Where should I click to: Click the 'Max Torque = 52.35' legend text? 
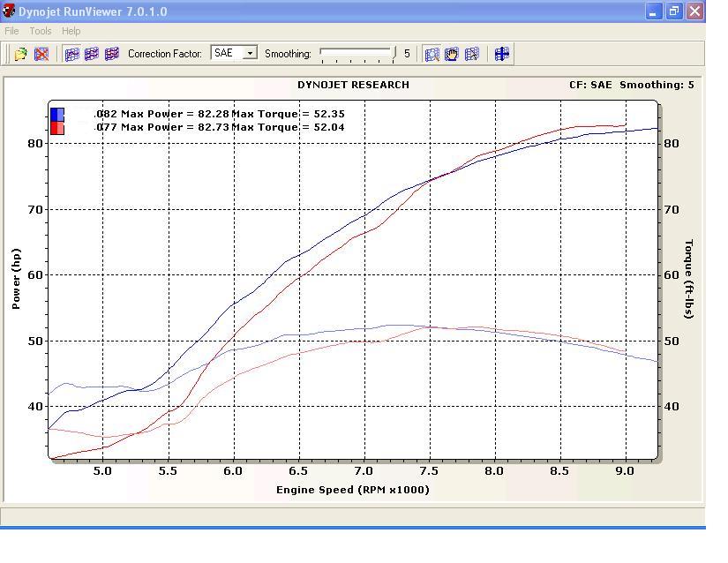288,114
